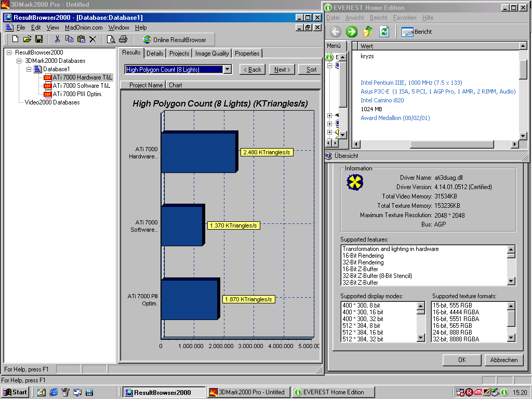Click down arrow of Supported display modes list
Viewport: 532px width, 399px height.
pos(421,338)
